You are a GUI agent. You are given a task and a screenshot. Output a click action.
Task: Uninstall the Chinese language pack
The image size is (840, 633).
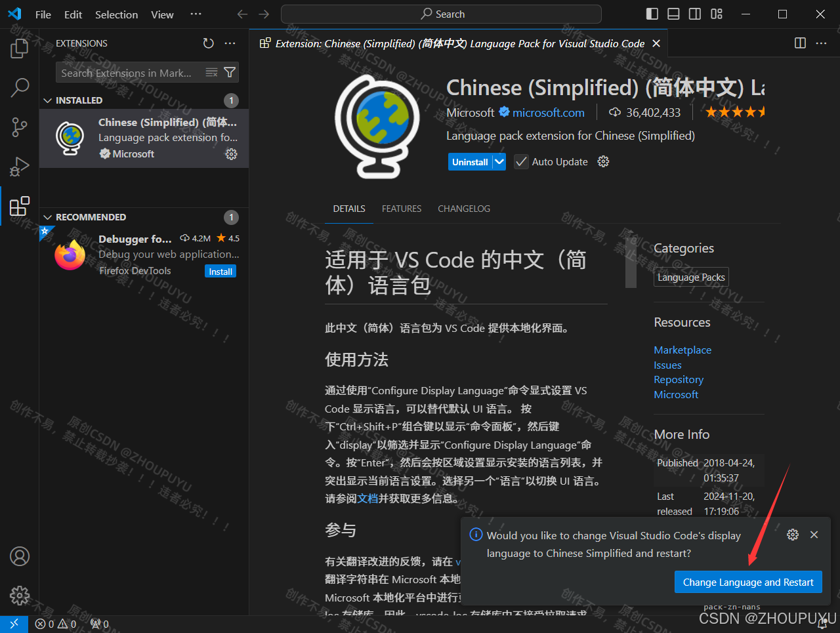point(470,161)
